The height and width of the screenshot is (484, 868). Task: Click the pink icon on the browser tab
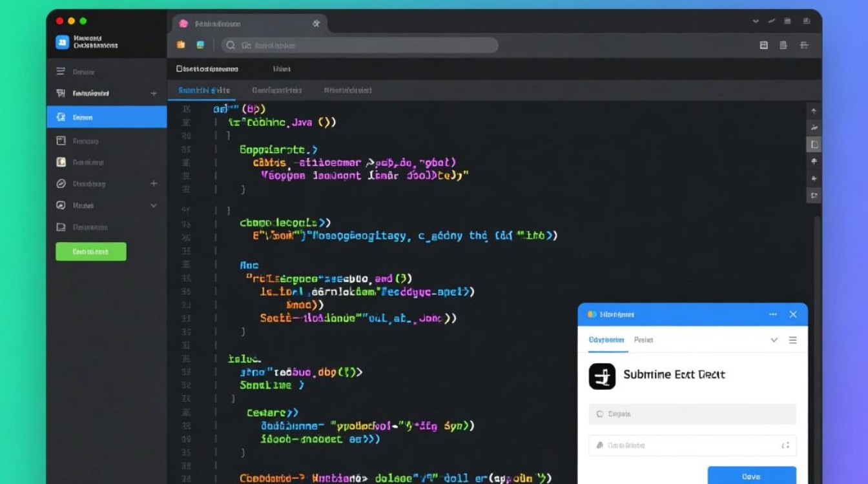(x=183, y=23)
